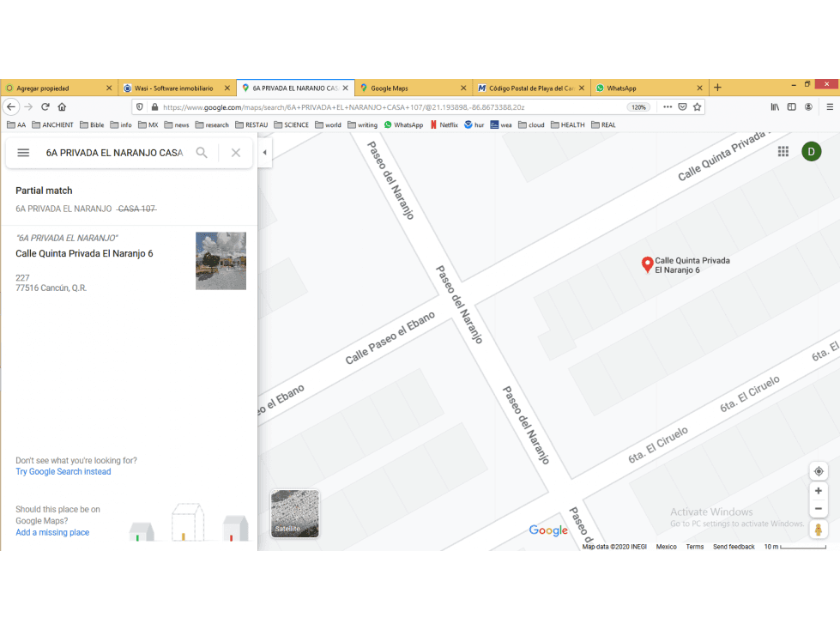Zoom out the map with minus
Image resolution: width=840 pixels, height=630 pixels.
click(x=819, y=509)
